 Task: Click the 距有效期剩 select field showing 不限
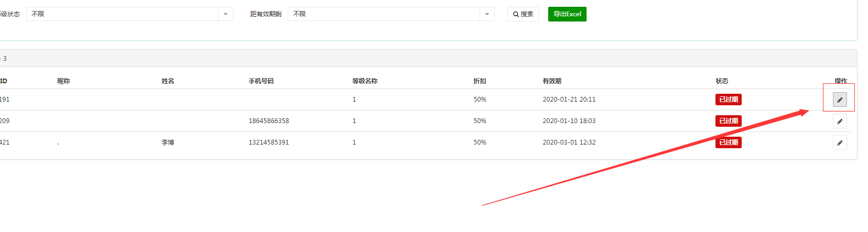coord(391,14)
